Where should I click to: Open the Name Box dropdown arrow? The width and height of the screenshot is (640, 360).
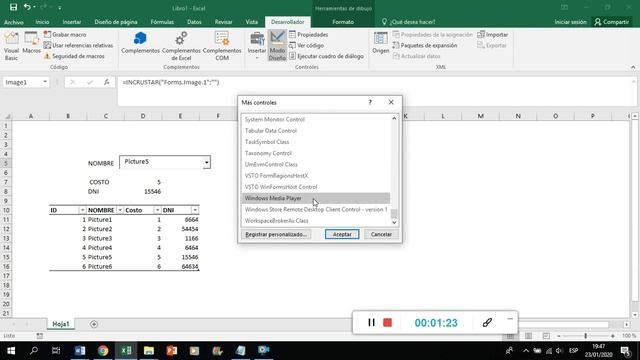tap(45, 82)
